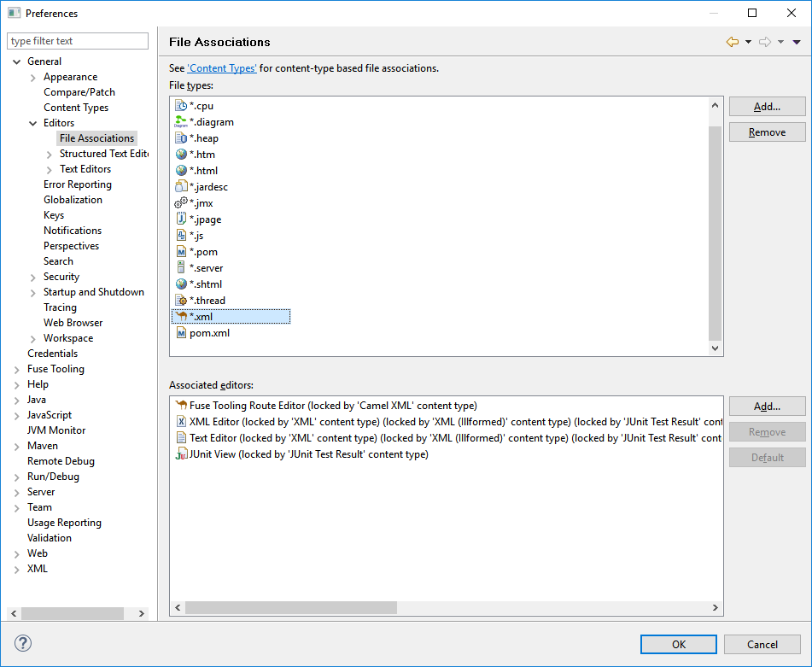
Task: Open the preferences view menu triangle
Action: coord(797,42)
